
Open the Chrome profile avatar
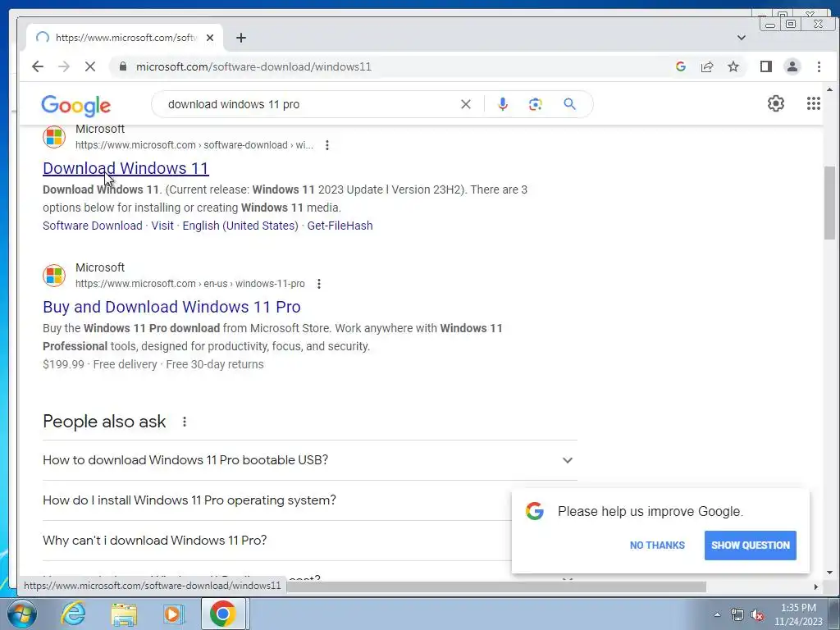792,66
